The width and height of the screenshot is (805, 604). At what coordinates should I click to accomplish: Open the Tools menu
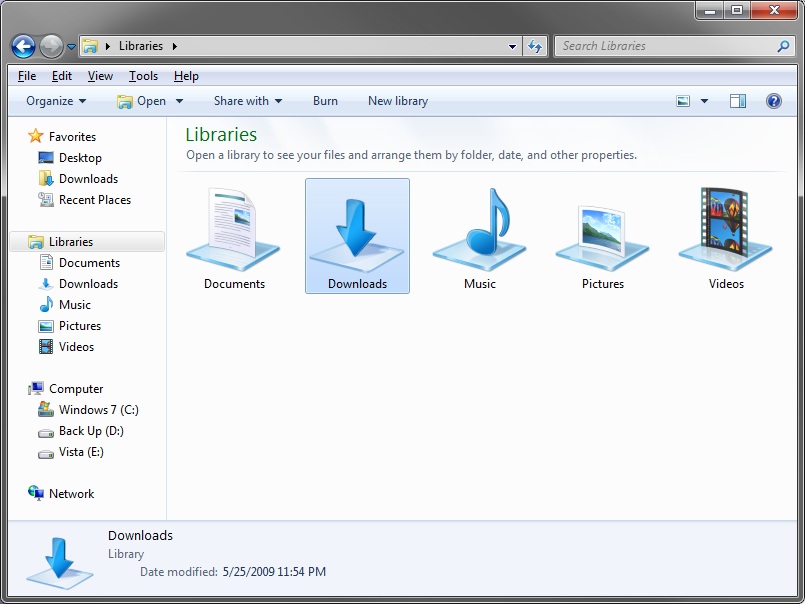tap(143, 75)
